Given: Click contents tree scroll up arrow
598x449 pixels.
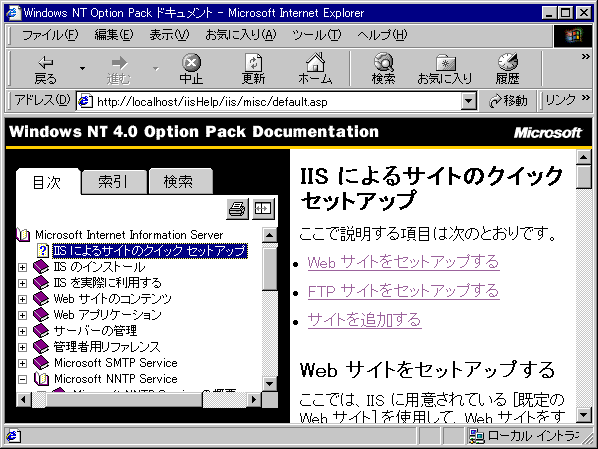Looking at the screenshot, I should [270, 235].
